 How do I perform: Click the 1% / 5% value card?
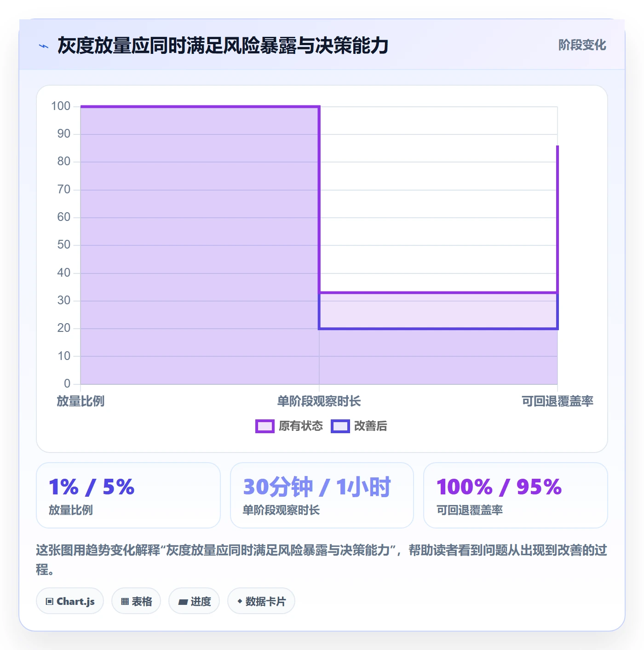(x=128, y=495)
